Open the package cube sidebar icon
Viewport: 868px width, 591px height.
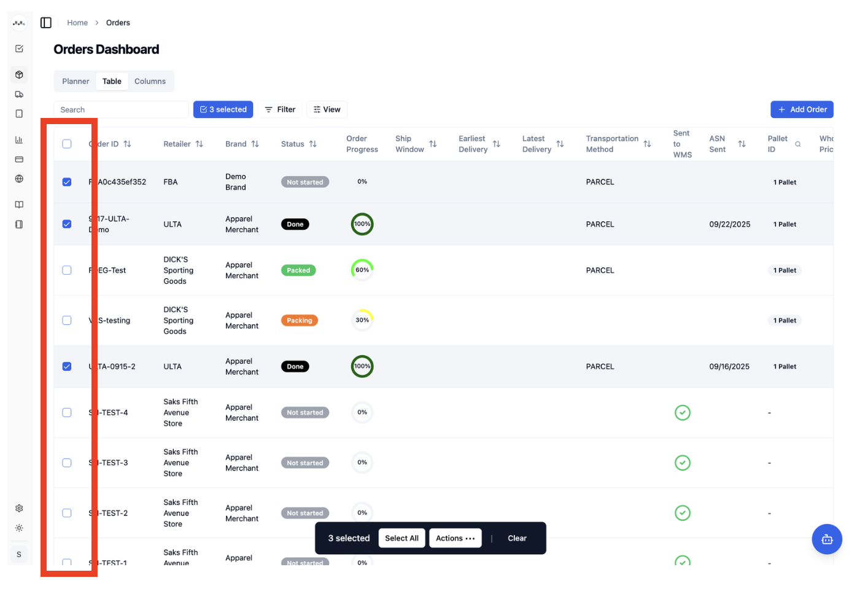pos(19,75)
